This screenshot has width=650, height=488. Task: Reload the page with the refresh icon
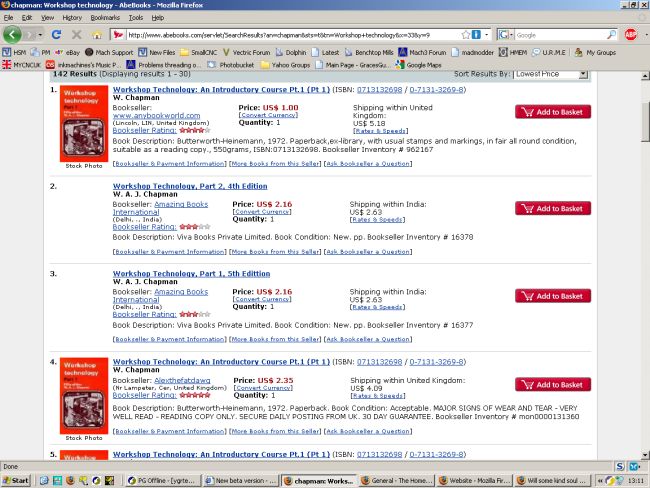click(x=56, y=34)
